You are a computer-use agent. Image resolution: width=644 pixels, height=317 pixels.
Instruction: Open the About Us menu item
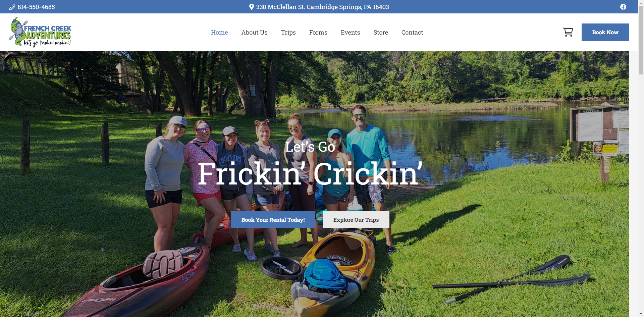(254, 33)
